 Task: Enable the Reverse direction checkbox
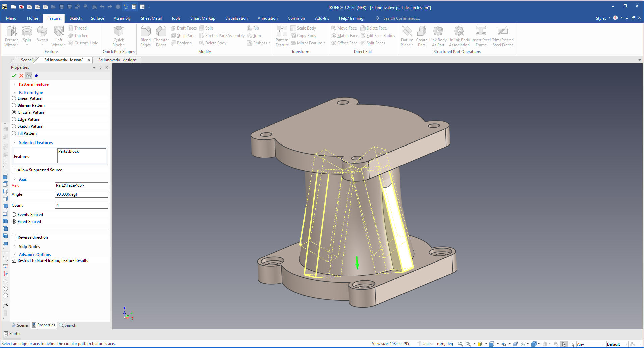(x=14, y=237)
